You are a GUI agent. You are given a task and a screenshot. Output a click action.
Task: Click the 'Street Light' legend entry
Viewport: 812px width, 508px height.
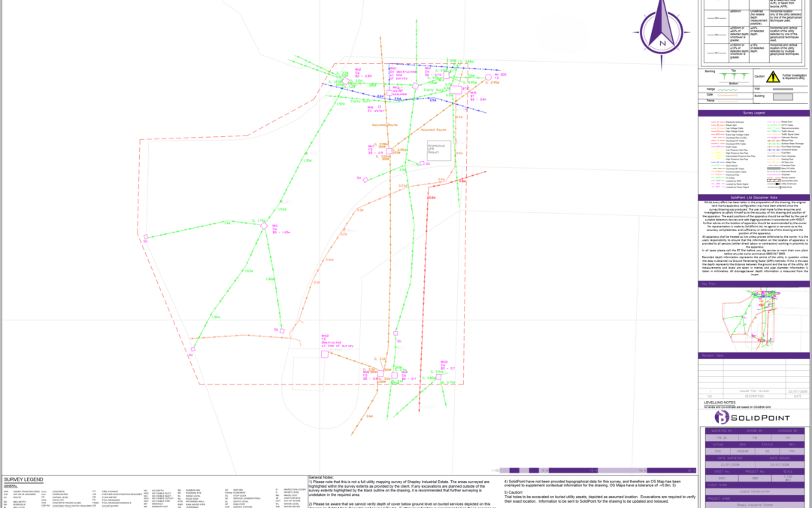(724, 125)
